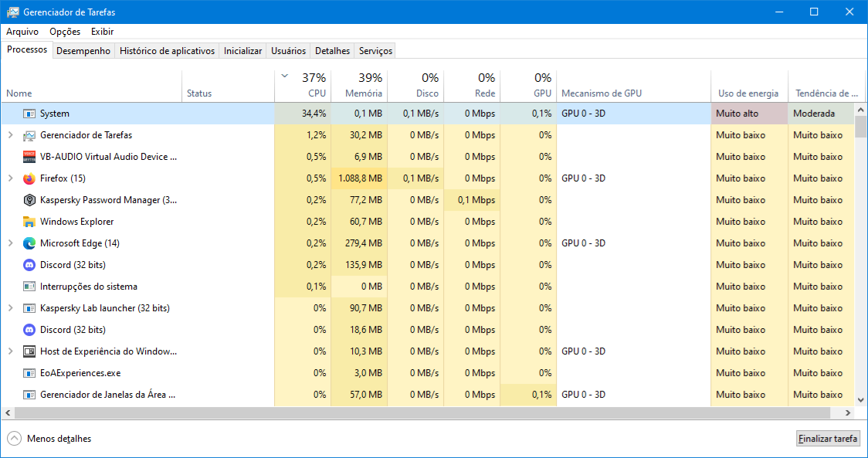868x458 pixels.
Task: Click the Task Manager title bar icon
Action: click(x=12, y=12)
